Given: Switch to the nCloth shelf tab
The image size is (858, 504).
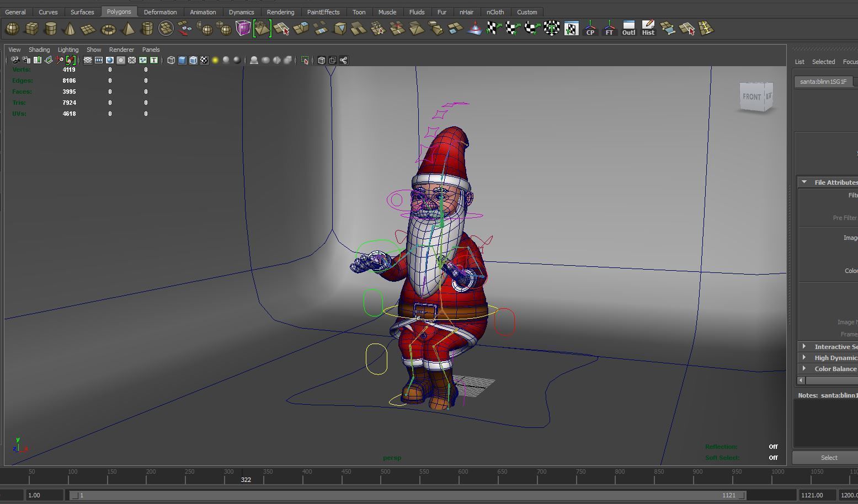Looking at the screenshot, I should (495, 12).
